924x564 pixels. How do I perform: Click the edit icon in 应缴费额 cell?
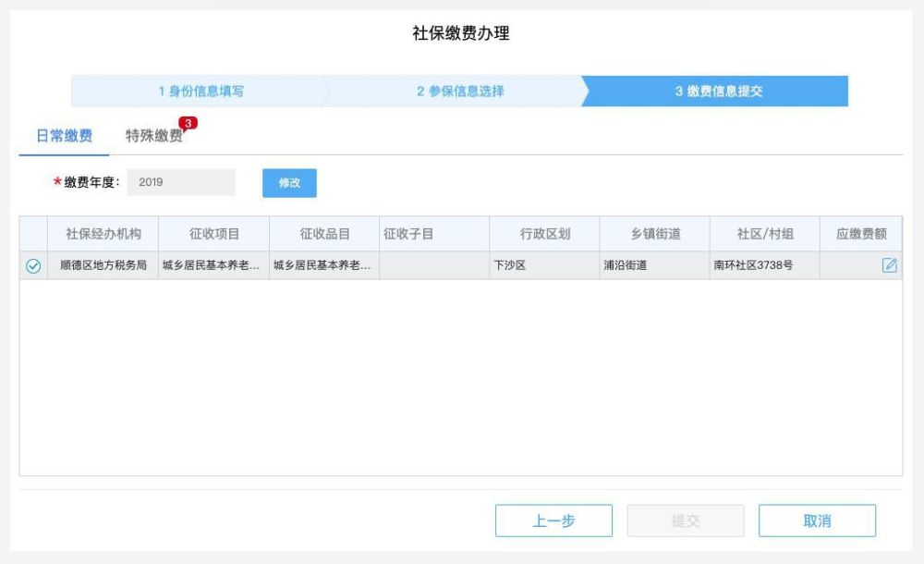(x=889, y=265)
